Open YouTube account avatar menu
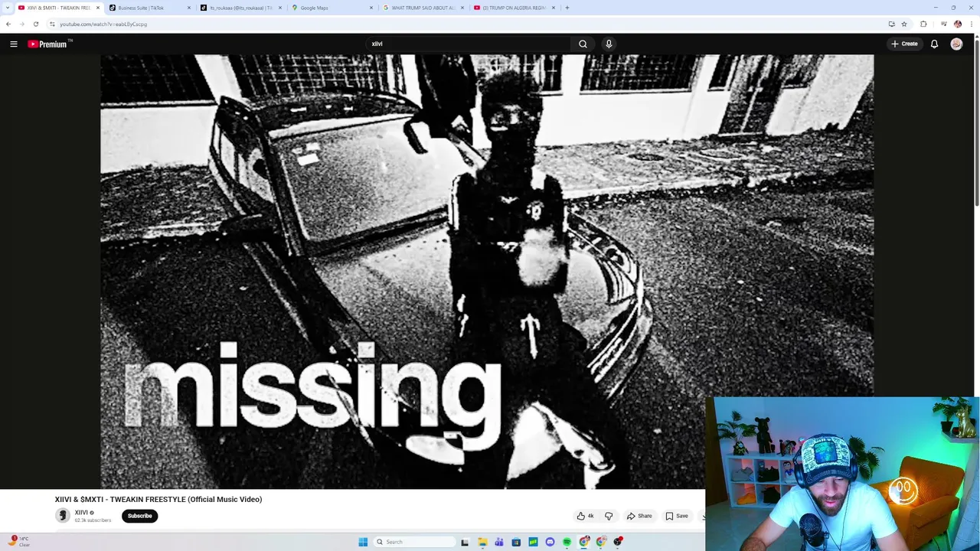980x551 pixels. click(x=956, y=44)
